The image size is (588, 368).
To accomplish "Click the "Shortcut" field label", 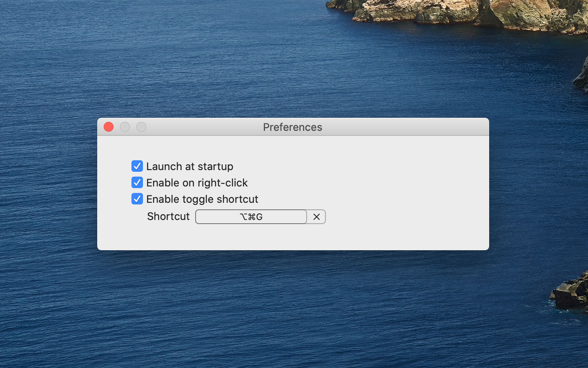I will 168,216.
